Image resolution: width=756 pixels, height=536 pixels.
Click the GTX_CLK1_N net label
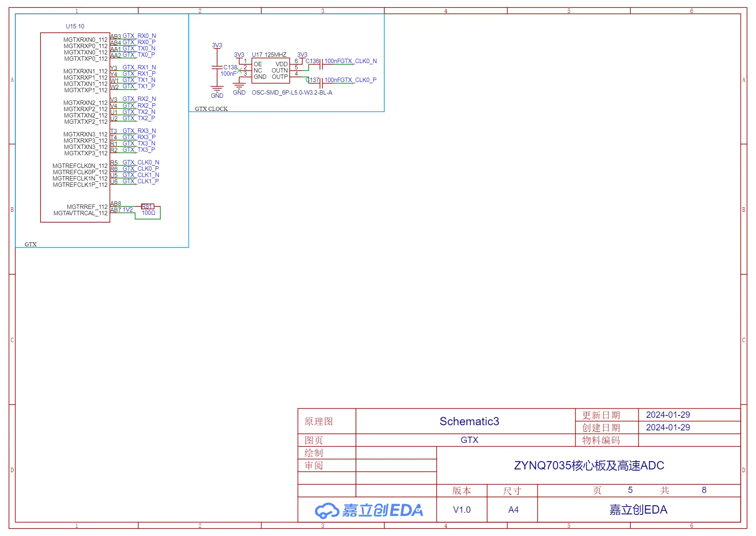[x=141, y=175]
